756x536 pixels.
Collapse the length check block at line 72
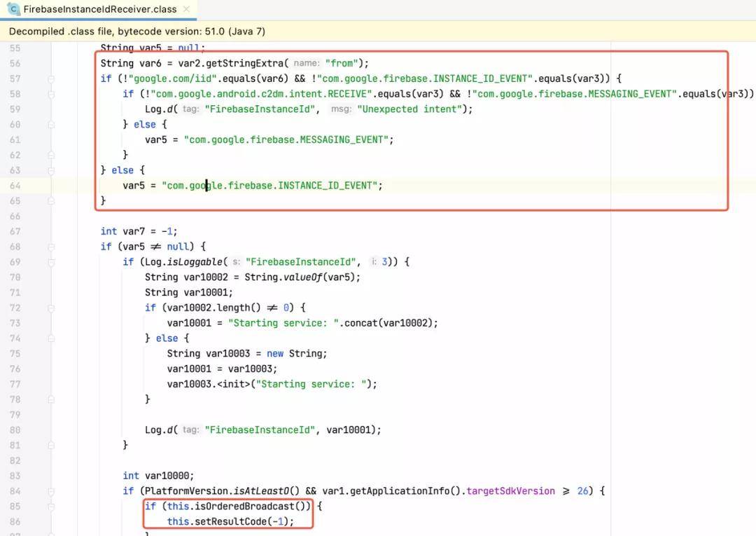point(51,308)
